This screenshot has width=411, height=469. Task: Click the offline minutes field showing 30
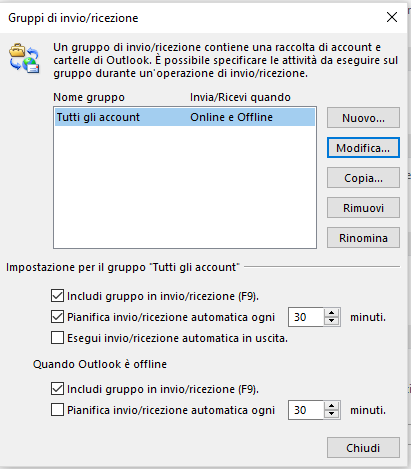(x=306, y=410)
